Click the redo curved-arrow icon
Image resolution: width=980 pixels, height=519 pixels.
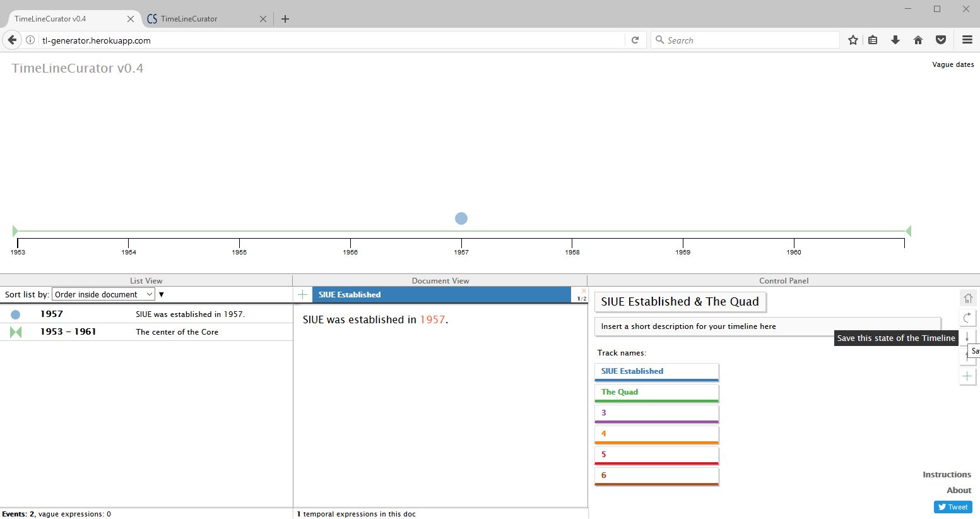(967, 318)
